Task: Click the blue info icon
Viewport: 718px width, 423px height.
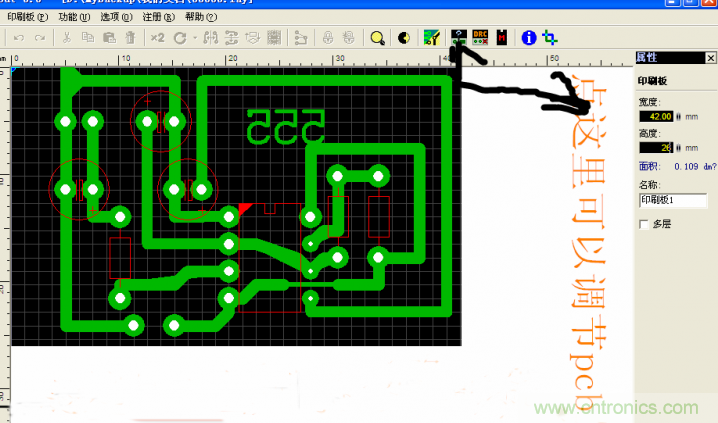Action: (528, 38)
